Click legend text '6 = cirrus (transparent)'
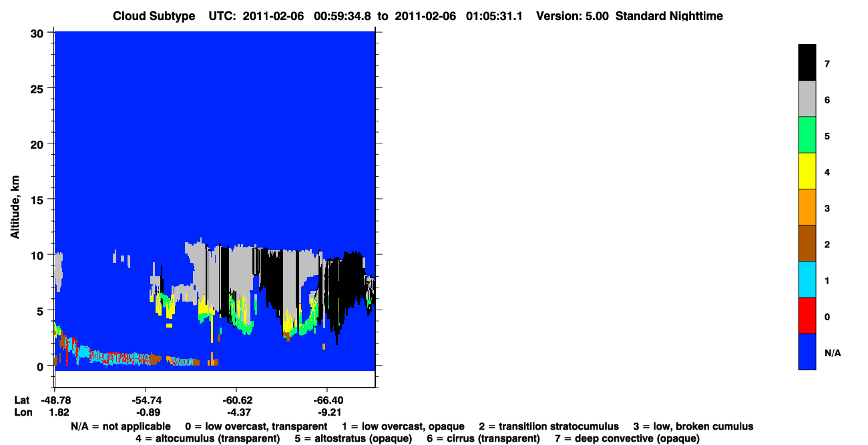The image size is (868, 445). tap(483, 438)
